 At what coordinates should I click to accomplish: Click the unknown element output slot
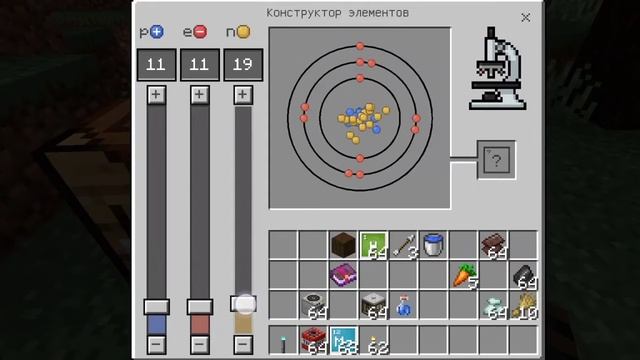pyautogui.click(x=496, y=160)
